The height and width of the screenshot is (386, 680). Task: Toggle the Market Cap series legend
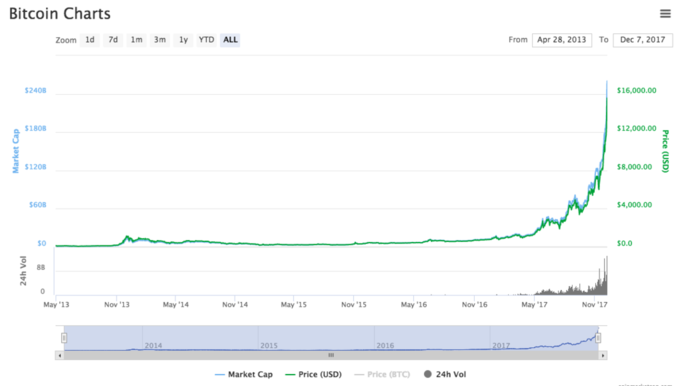tap(244, 374)
